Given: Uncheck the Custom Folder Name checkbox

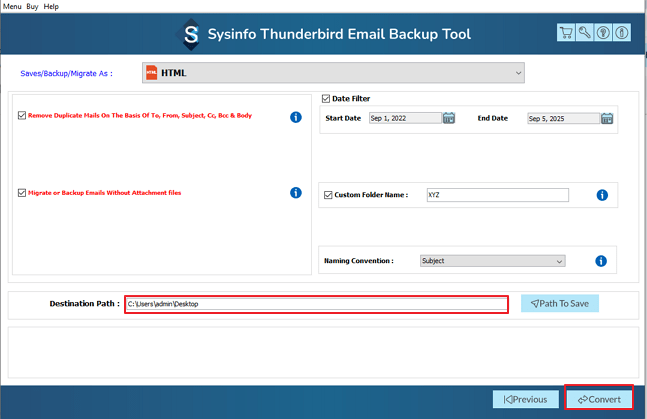Looking at the screenshot, I should [328, 195].
